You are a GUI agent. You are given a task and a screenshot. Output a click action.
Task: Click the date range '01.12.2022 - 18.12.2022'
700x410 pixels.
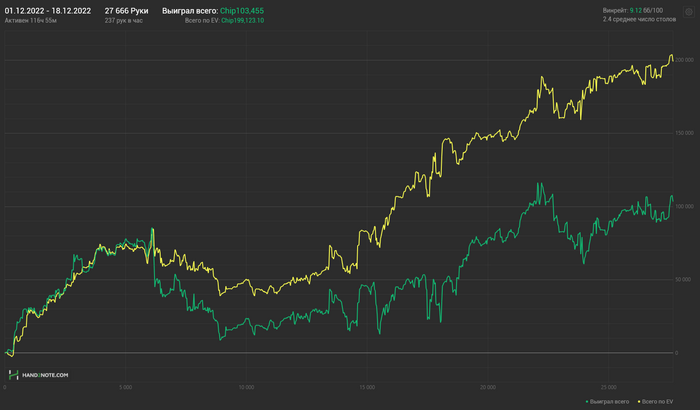click(x=48, y=11)
